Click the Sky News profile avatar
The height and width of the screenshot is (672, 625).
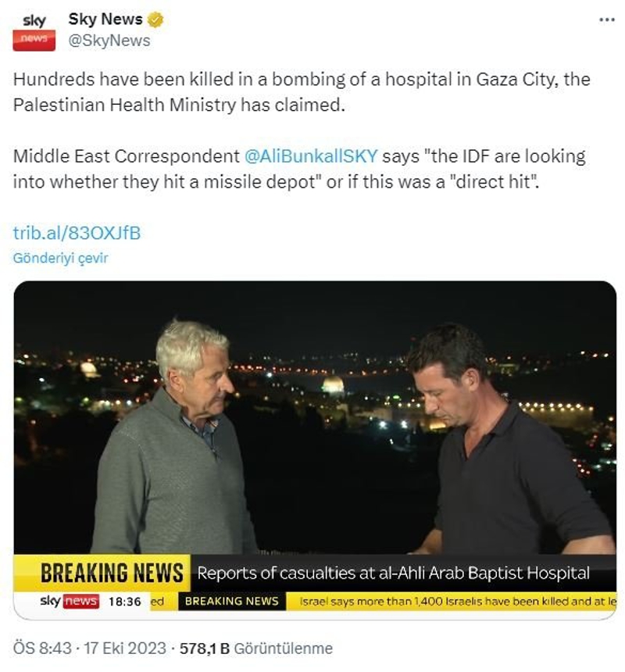click(x=34, y=31)
